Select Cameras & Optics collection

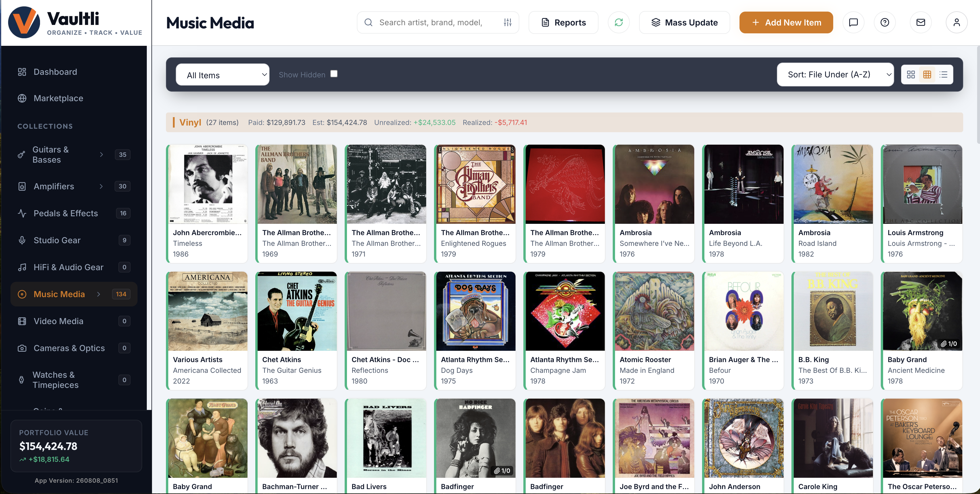click(x=74, y=348)
